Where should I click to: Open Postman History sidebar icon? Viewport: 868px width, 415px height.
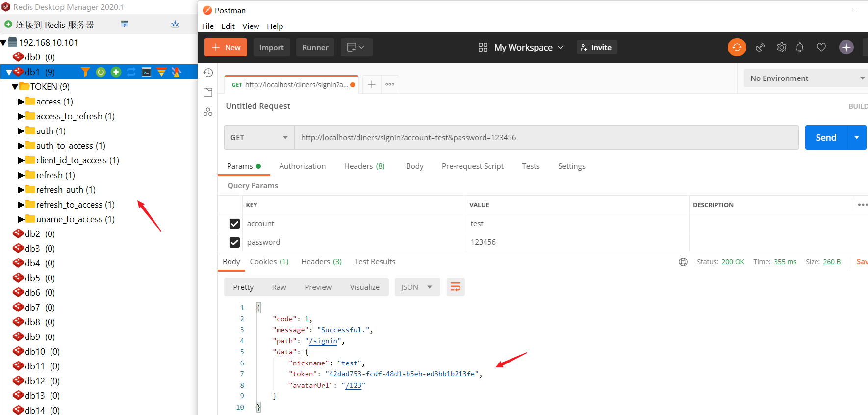[208, 73]
